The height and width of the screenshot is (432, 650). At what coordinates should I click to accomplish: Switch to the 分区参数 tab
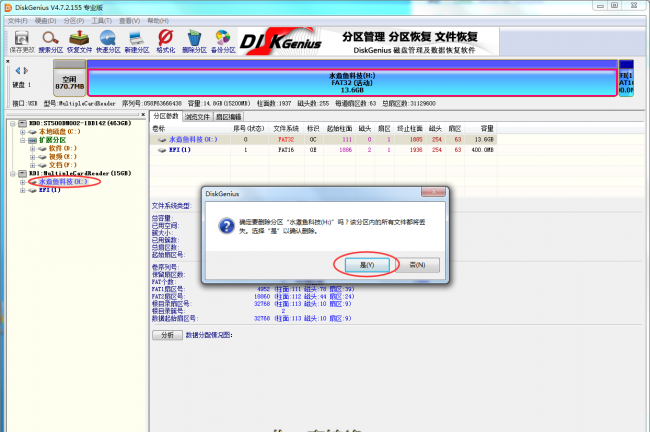(166, 116)
